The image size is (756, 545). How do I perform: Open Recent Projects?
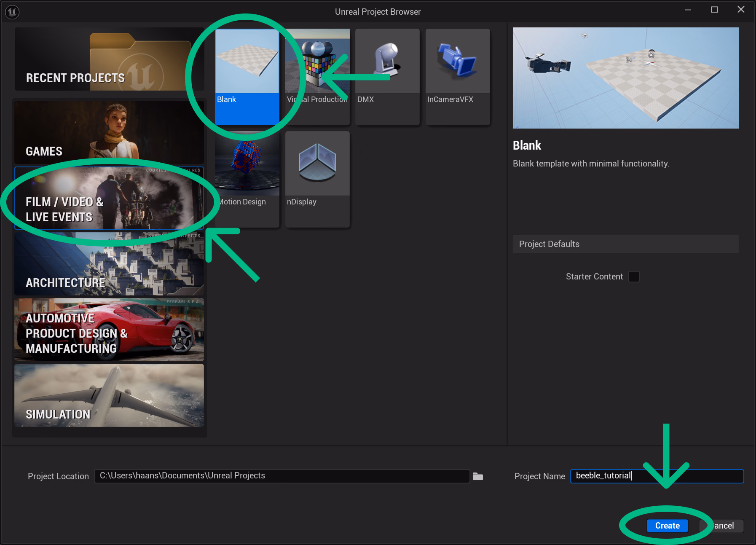[x=109, y=59]
